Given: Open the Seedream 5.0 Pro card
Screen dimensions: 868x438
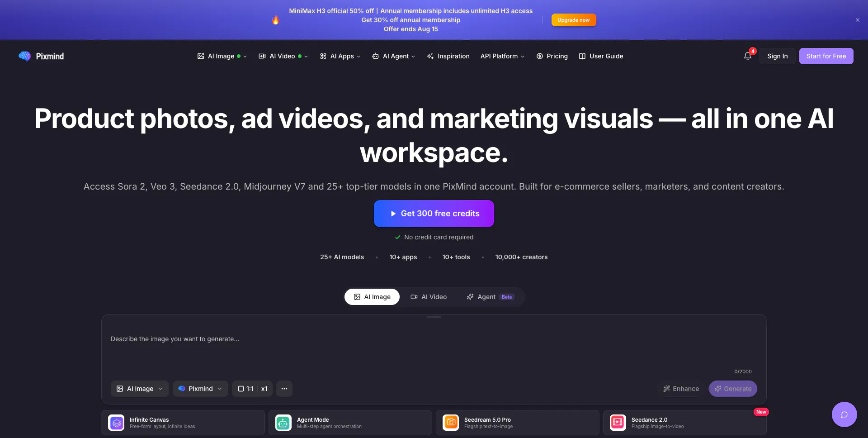Looking at the screenshot, I should click(x=518, y=423).
